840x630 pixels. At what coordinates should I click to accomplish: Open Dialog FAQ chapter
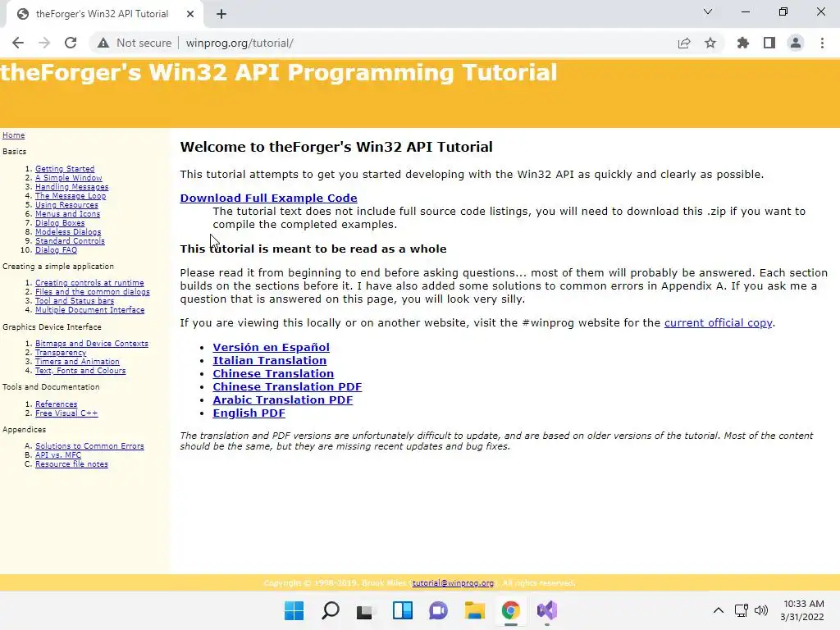click(57, 250)
